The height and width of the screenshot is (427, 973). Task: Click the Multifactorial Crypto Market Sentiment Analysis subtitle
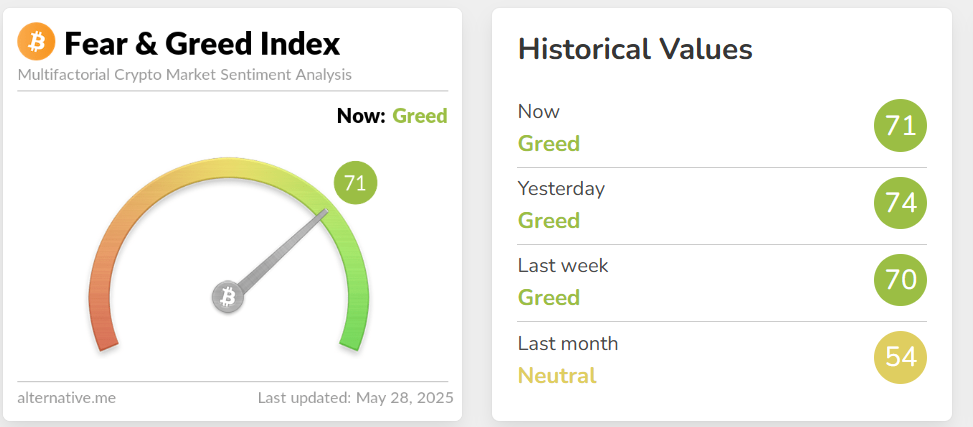click(x=184, y=75)
